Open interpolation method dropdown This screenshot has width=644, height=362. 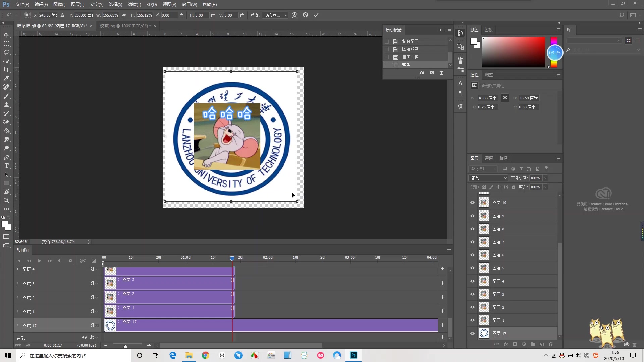point(275,15)
